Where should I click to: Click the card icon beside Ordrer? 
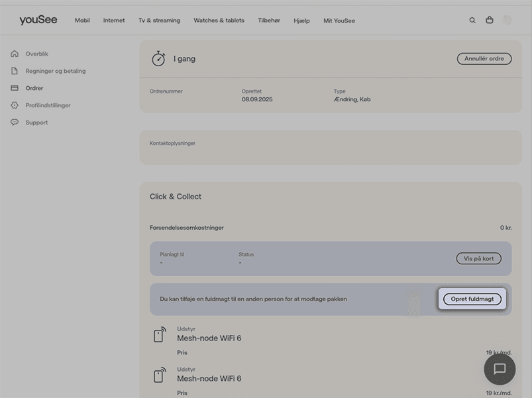(15, 88)
